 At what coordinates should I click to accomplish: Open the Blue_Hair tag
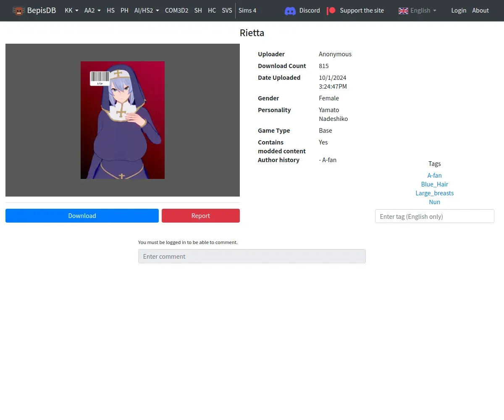[435, 184]
